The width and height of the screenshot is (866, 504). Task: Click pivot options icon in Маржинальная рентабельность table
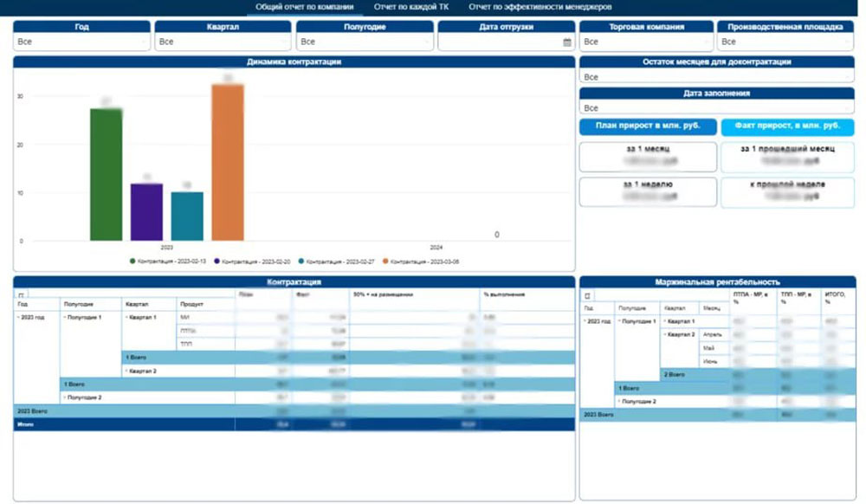click(588, 296)
